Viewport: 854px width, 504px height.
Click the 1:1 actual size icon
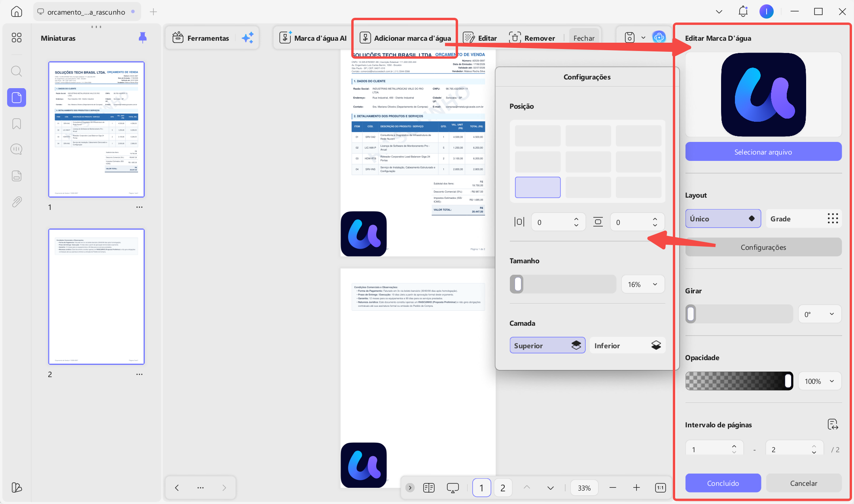point(660,488)
